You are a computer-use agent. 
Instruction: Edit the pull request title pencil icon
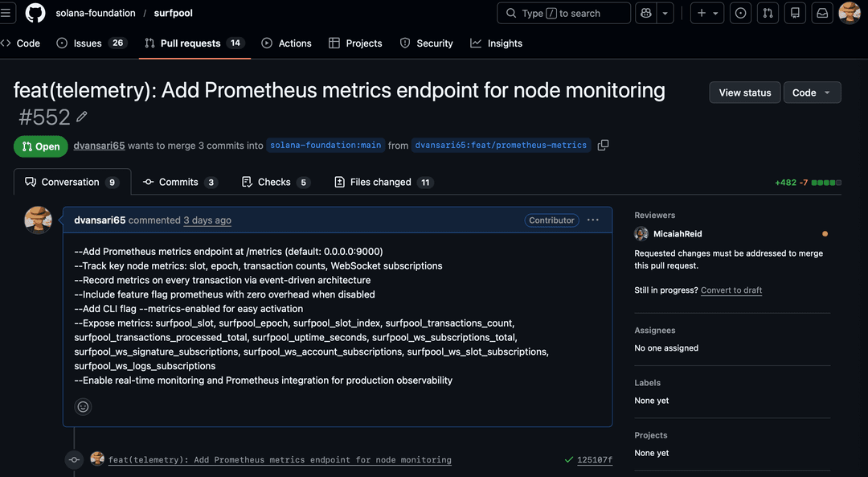click(82, 117)
